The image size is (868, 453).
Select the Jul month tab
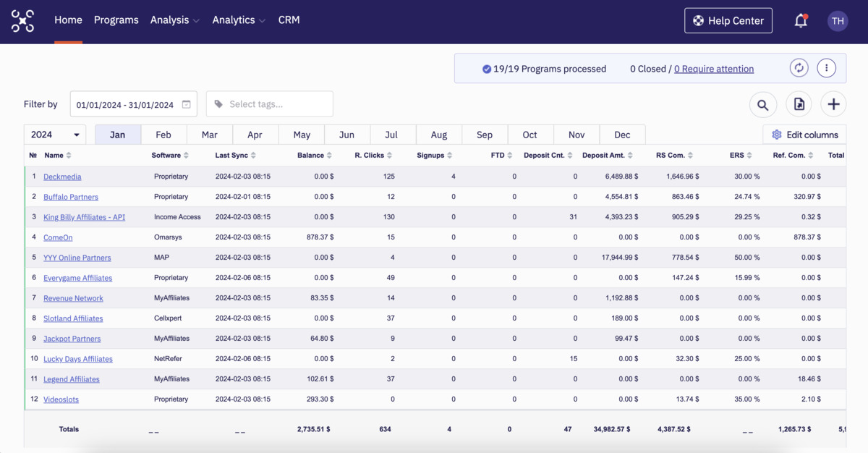point(393,135)
